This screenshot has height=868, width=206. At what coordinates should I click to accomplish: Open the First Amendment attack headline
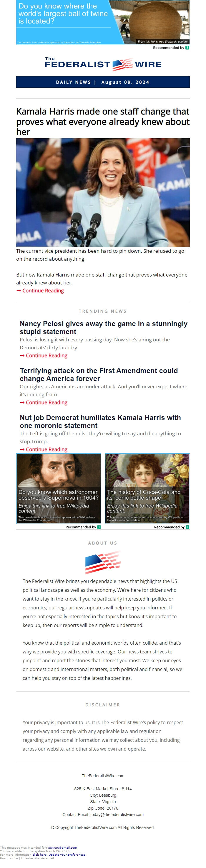click(x=99, y=374)
